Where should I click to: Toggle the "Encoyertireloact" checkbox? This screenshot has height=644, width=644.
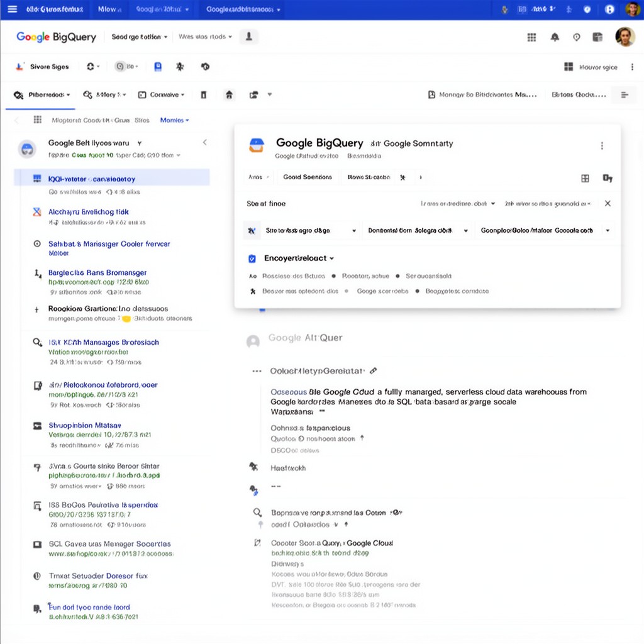click(252, 258)
